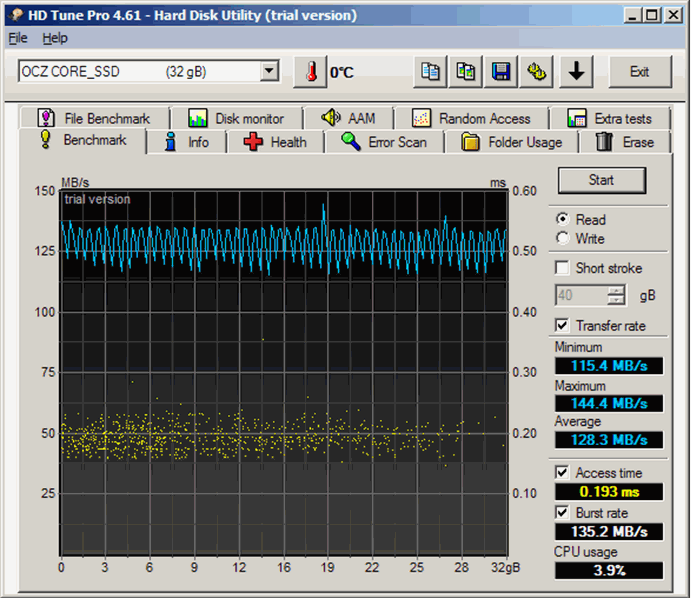Switch to the Info tab
Screen dimensions: 691x598
[x=187, y=142]
